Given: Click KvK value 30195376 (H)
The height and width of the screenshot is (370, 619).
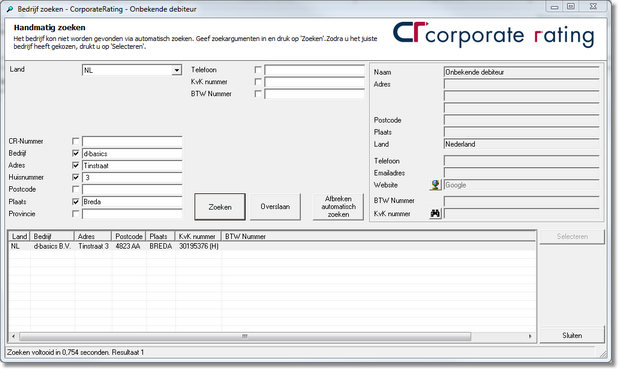Looking at the screenshot, I should 199,246.
